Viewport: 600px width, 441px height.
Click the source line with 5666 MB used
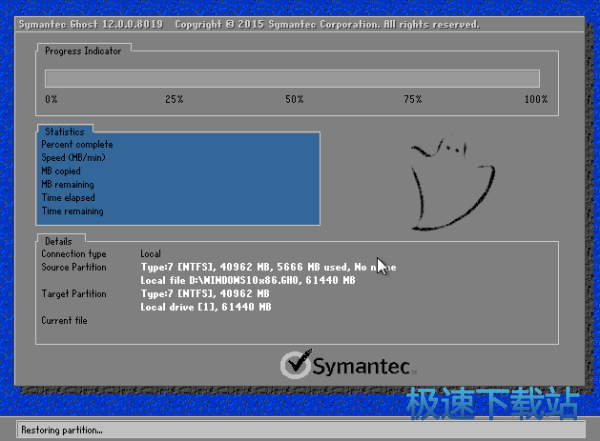click(x=268, y=267)
